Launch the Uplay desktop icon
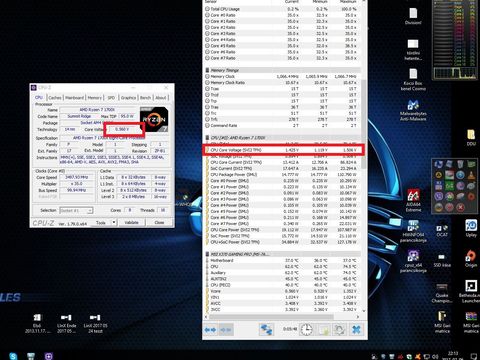Image resolution: width=480 pixels, height=360 pixels. [x=471, y=228]
